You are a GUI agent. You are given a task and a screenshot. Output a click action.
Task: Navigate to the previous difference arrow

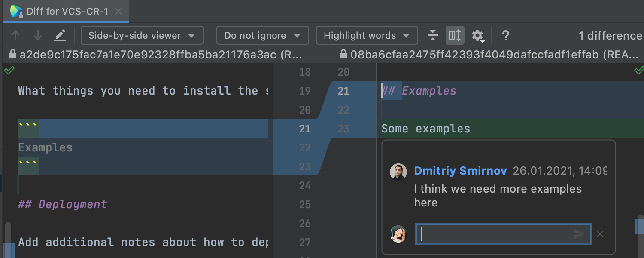tap(15, 35)
